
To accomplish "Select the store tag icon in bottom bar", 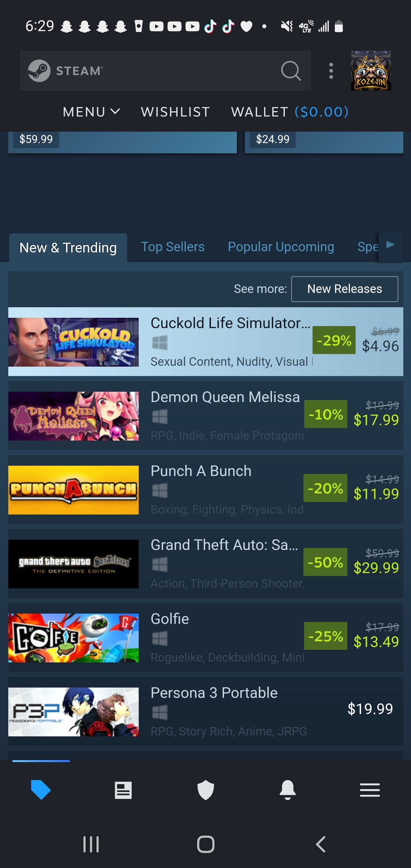I will [41, 789].
